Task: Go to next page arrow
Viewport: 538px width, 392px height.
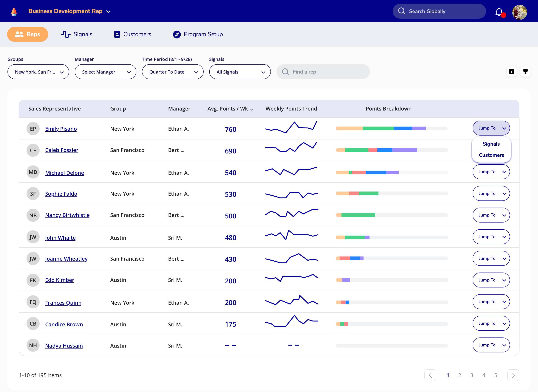Action: coord(513,375)
